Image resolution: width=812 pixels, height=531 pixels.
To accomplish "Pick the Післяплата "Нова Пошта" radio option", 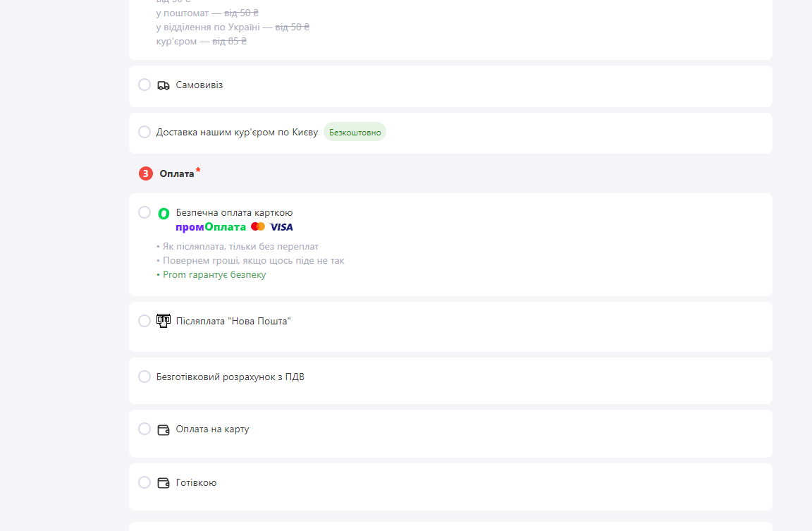I will point(144,321).
